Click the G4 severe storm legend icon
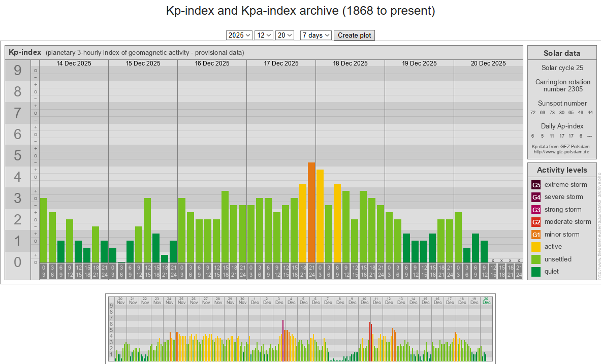The image size is (601, 364). (x=536, y=197)
